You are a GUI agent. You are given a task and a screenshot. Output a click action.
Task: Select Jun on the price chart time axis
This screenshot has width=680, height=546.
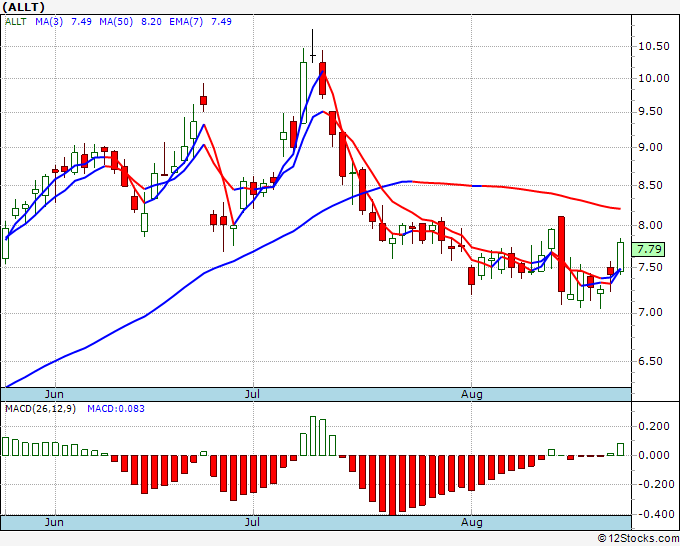(x=54, y=394)
